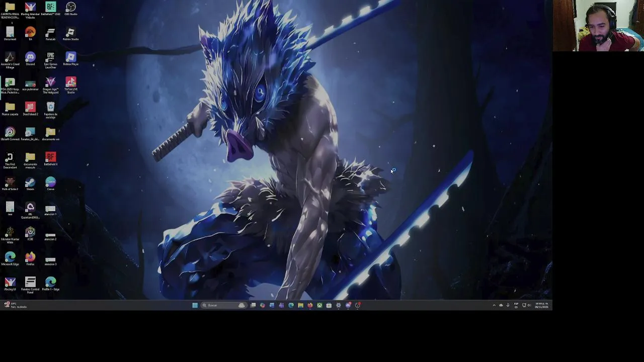Launch the Battlefield 6 red icon

pyautogui.click(x=50, y=159)
